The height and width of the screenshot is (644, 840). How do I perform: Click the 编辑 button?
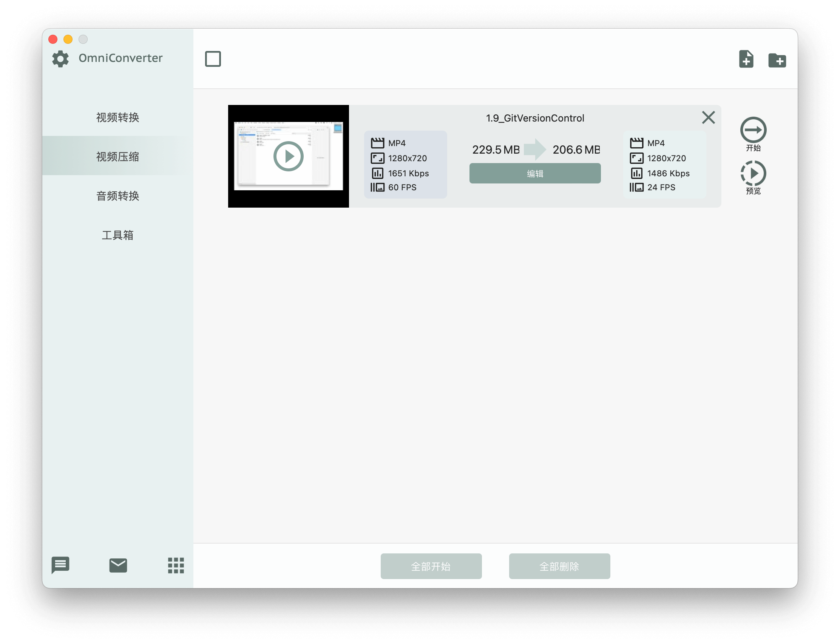pos(535,173)
